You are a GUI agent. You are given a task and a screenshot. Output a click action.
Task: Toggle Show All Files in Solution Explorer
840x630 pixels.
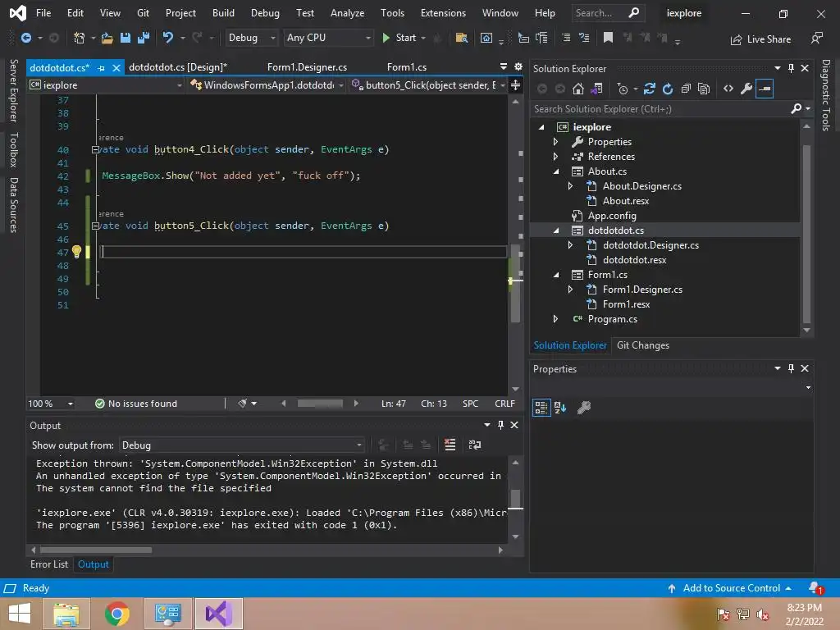pos(704,89)
